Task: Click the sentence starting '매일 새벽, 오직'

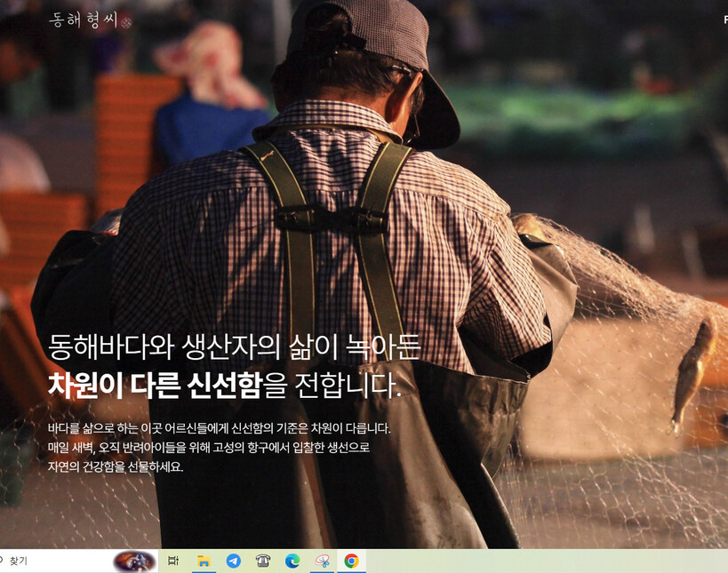Action: (208, 447)
